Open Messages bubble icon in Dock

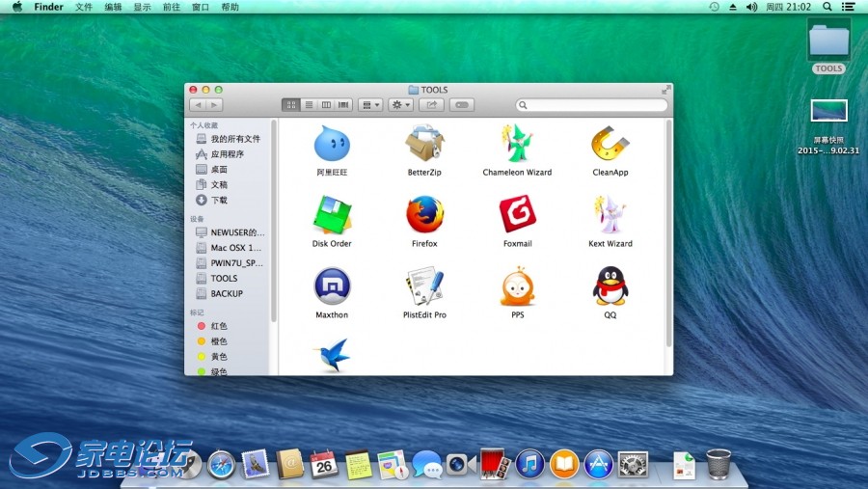tap(427, 464)
